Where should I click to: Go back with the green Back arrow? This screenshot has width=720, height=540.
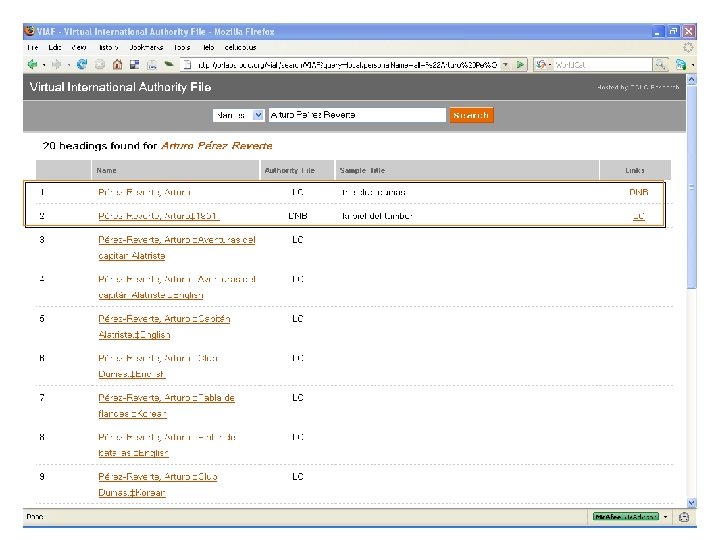tap(32, 65)
